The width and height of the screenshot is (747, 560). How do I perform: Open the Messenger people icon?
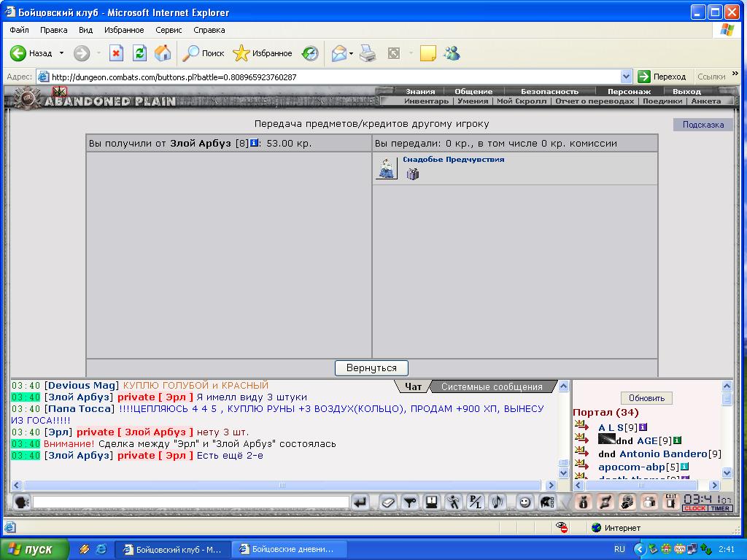[451, 53]
